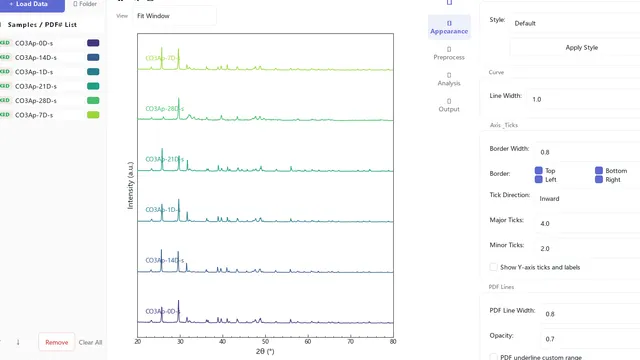Image resolution: width=640 pixels, height=360 pixels.
Task: Open color swatch for CO3Ap-14D-s
Action: tap(93, 58)
